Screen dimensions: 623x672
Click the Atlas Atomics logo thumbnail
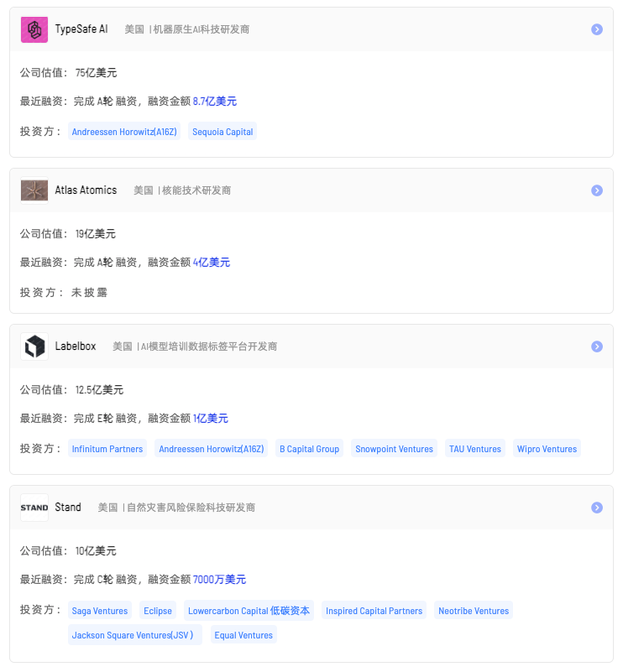[34, 190]
